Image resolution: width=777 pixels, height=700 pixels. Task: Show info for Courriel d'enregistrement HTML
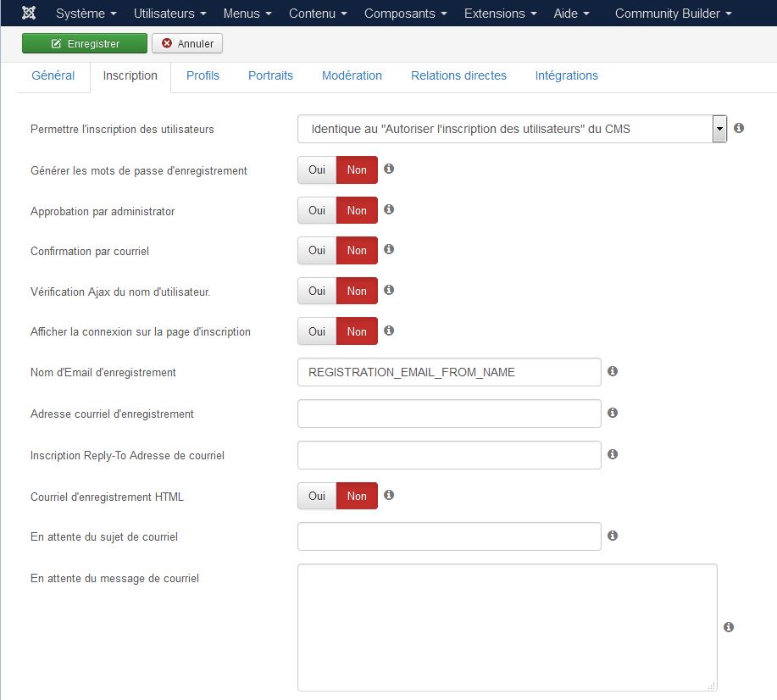(x=389, y=495)
